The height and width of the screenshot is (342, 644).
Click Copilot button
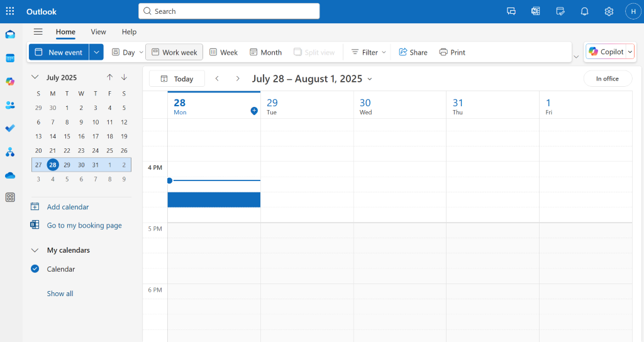pyautogui.click(x=606, y=52)
